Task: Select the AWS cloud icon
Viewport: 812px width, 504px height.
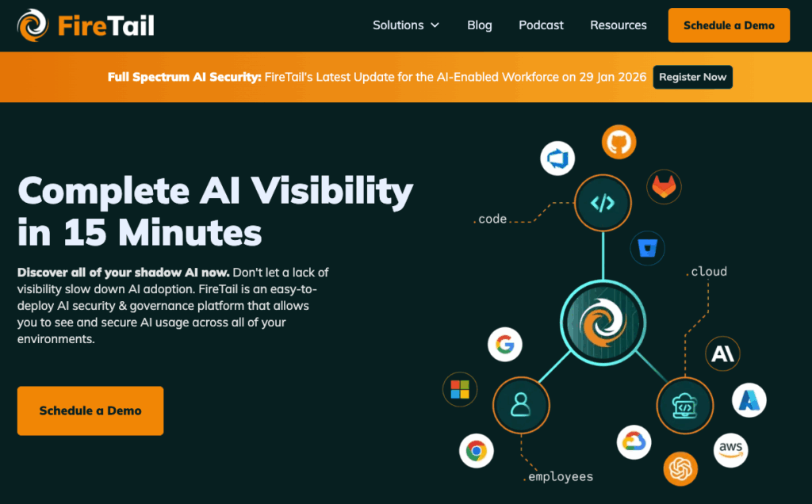Action: (730, 449)
